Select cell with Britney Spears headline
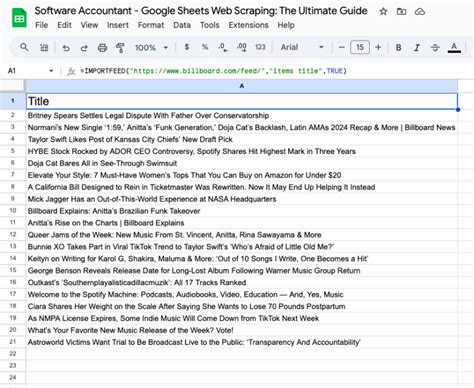Viewport: 474px width, 388px height. (242, 115)
